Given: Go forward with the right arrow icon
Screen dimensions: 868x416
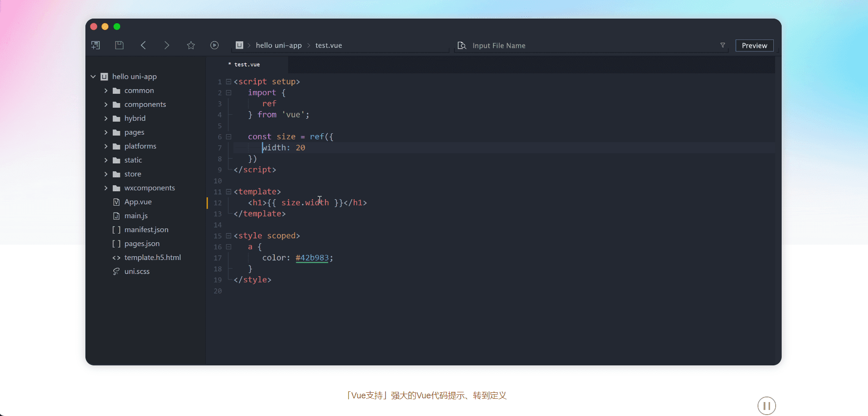Looking at the screenshot, I should tap(167, 45).
